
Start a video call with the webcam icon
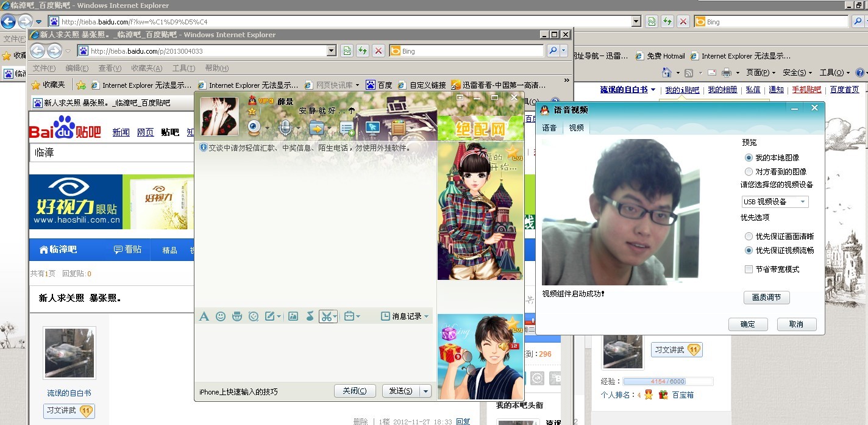pyautogui.click(x=254, y=127)
